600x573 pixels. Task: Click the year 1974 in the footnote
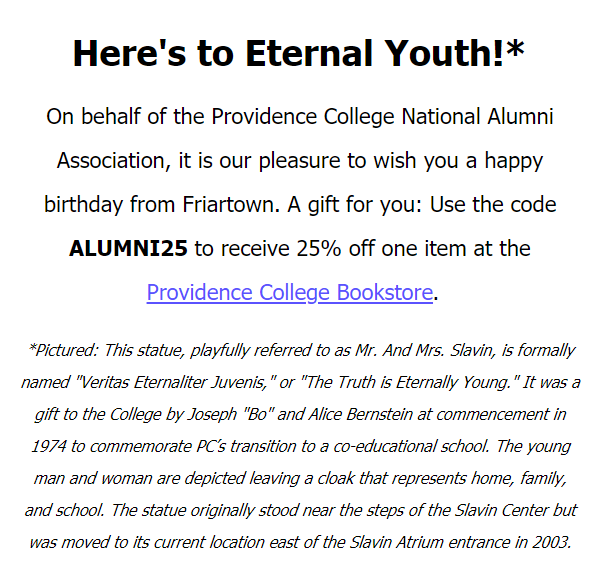click(49, 446)
